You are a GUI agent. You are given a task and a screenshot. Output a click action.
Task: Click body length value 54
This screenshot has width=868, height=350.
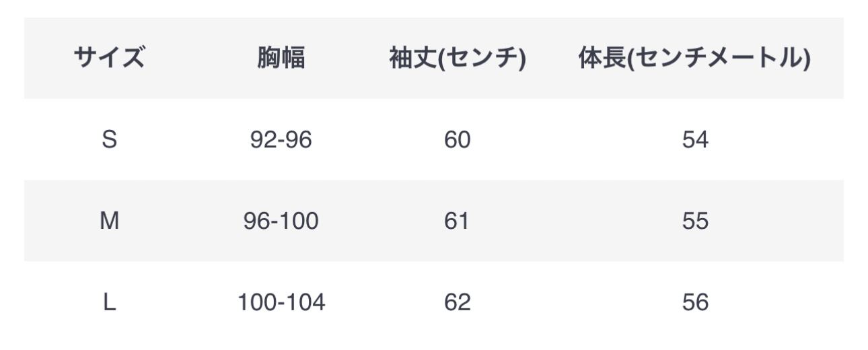pyautogui.click(x=694, y=140)
